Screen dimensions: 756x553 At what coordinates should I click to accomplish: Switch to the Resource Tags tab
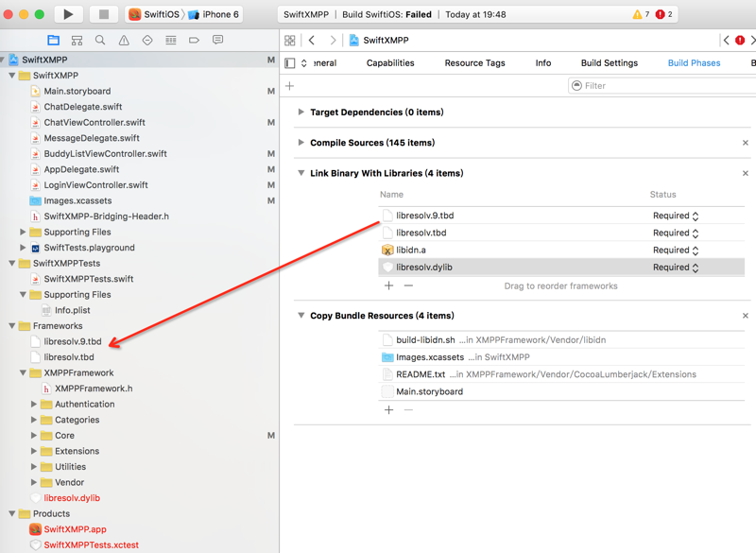tap(475, 63)
